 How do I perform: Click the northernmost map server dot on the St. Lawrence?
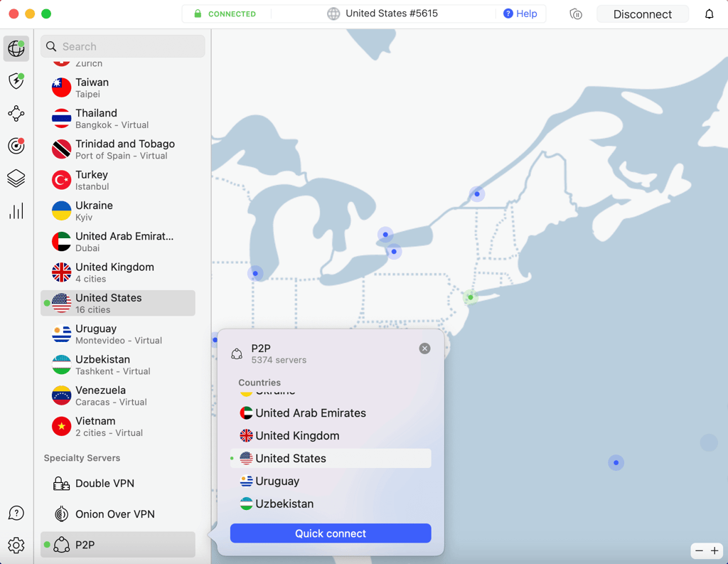(477, 193)
